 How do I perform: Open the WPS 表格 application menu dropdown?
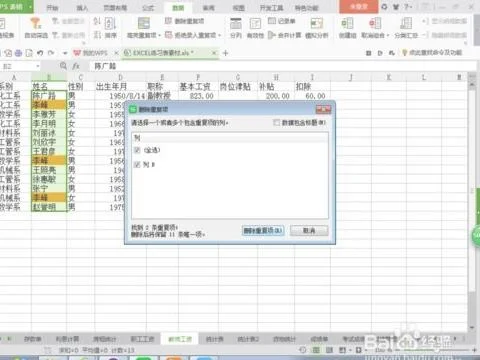(30, 7)
